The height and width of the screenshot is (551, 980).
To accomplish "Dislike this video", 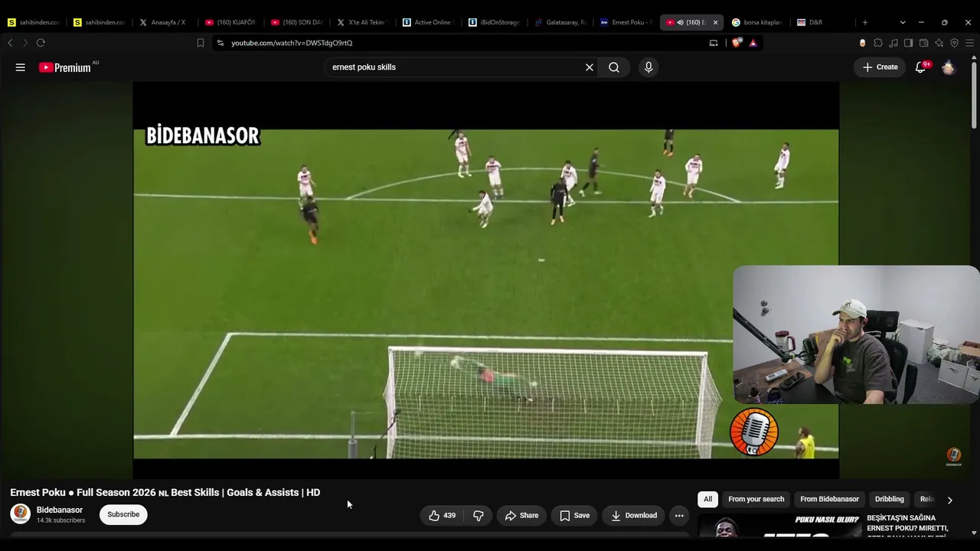I will click(x=479, y=516).
